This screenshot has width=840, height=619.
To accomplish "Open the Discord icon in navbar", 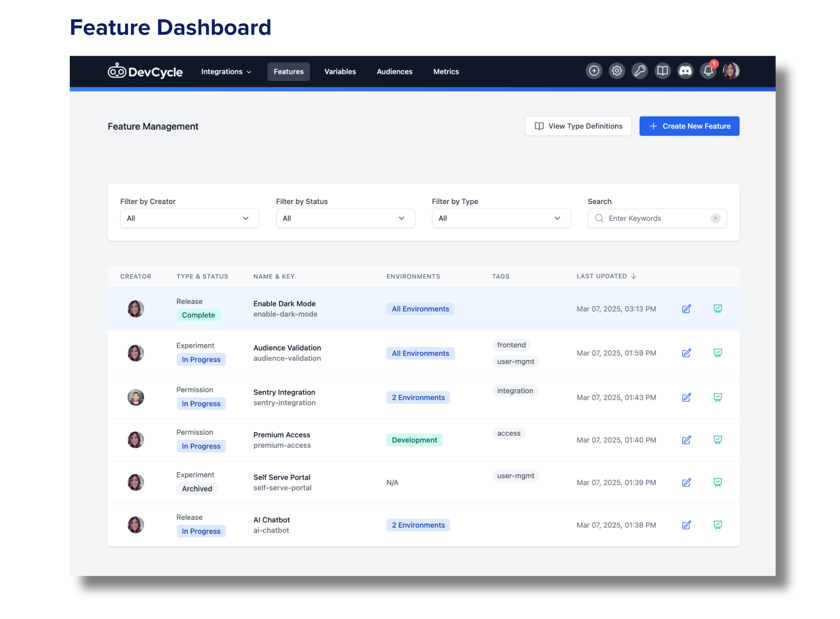I will (x=685, y=71).
